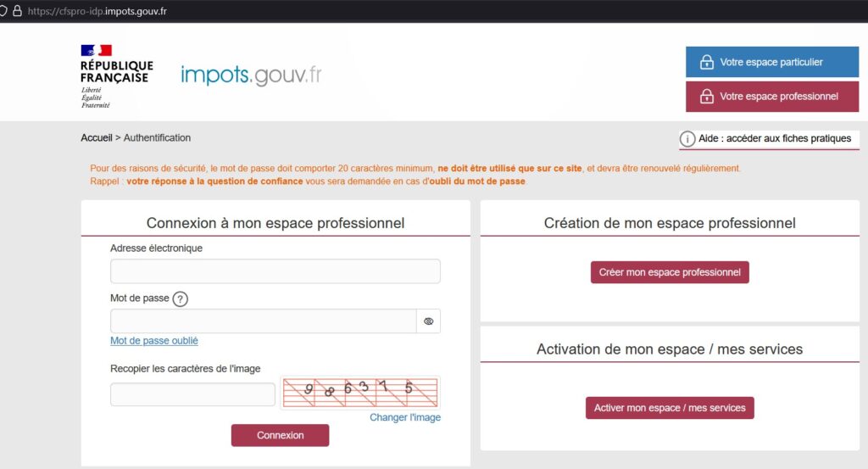The height and width of the screenshot is (469, 868).
Task: Click the padlock icon on the particulier button
Action: click(x=706, y=61)
